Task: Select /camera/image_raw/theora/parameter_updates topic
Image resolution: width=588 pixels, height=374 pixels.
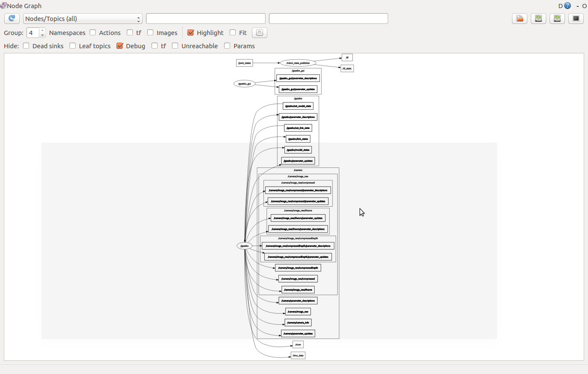Action: 298,218
